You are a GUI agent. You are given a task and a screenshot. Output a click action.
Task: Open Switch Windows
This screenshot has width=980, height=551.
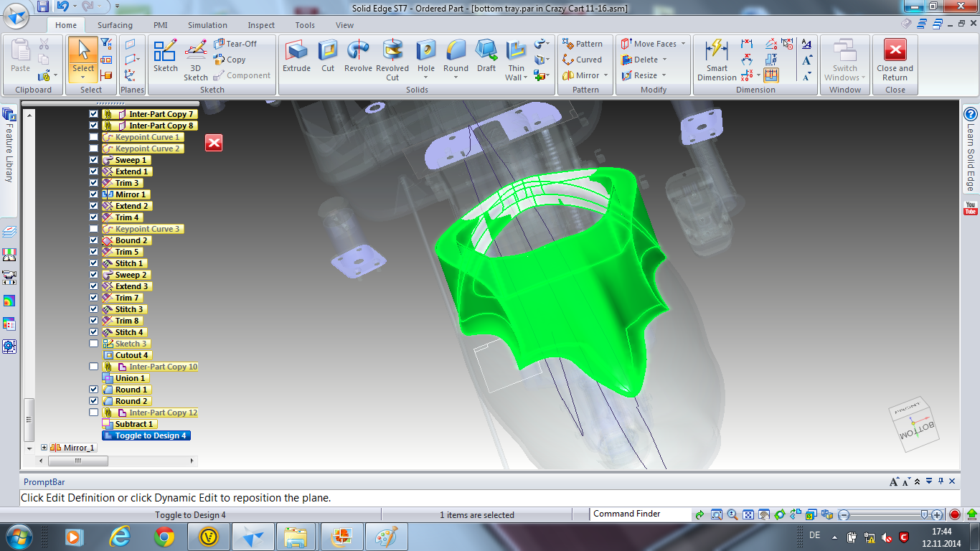pos(845,60)
